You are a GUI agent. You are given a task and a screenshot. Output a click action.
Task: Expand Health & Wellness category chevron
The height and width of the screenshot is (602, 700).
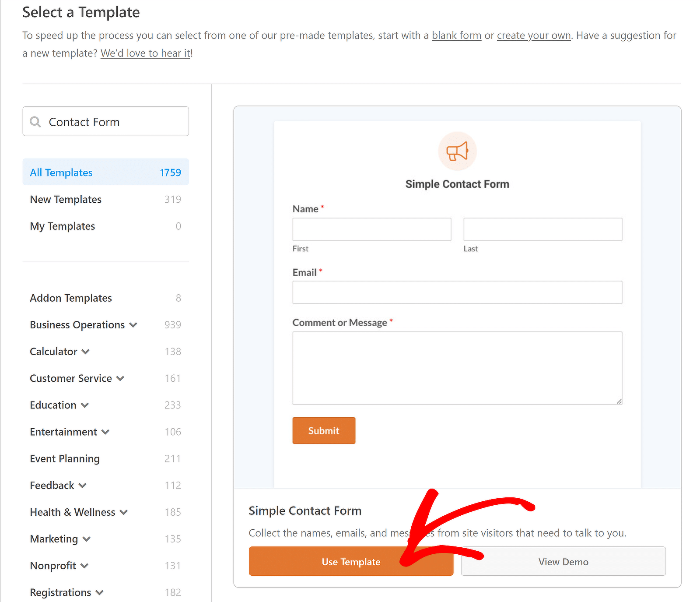click(x=124, y=512)
